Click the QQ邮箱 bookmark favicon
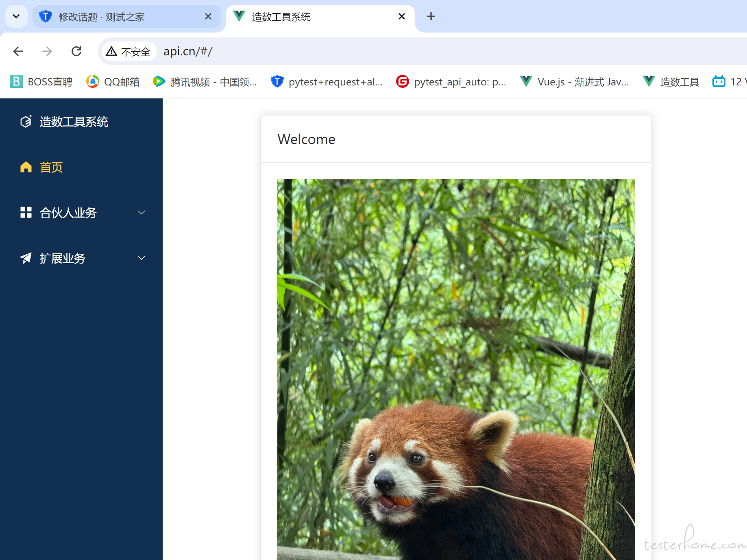Viewport: 747px width, 560px height. [93, 82]
